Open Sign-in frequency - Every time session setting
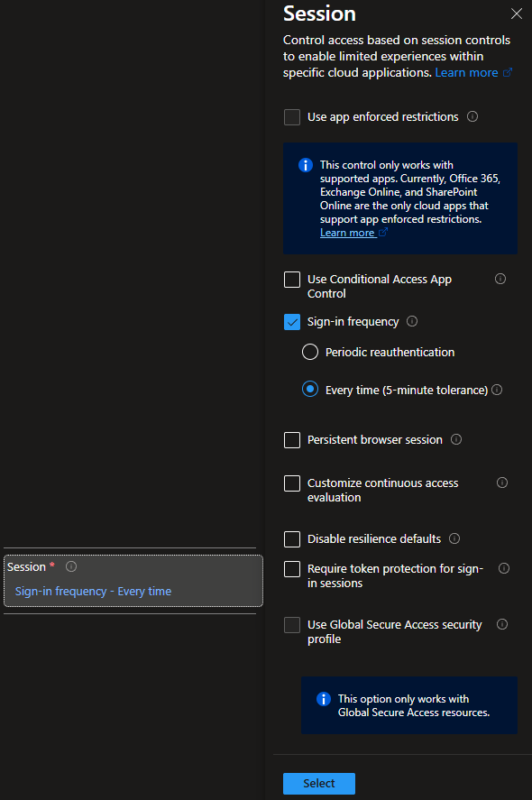The image size is (532, 800). pos(94,592)
